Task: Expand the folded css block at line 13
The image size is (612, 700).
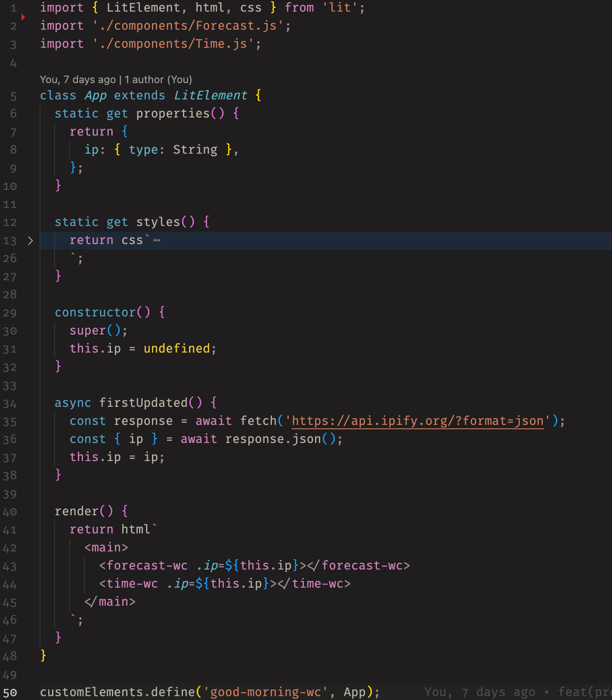Action: pyautogui.click(x=30, y=241)
